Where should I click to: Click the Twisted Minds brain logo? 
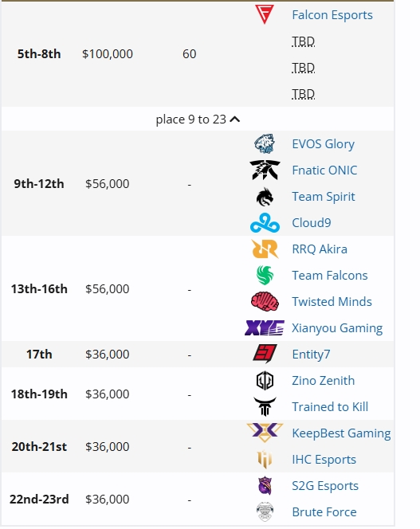point(265,302)
